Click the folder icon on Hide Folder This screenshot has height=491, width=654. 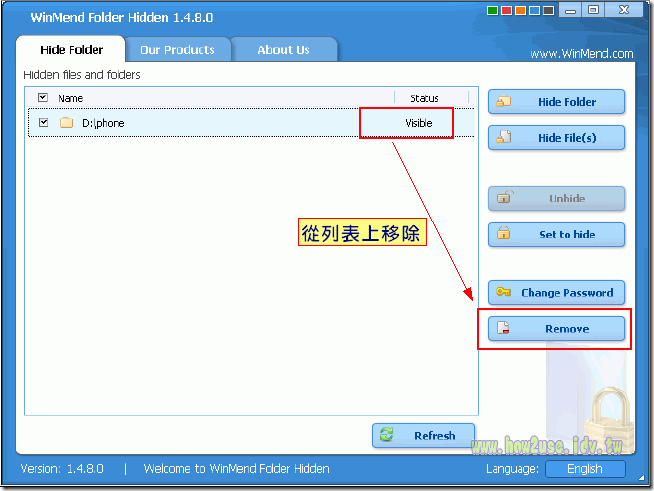point(504,101)
